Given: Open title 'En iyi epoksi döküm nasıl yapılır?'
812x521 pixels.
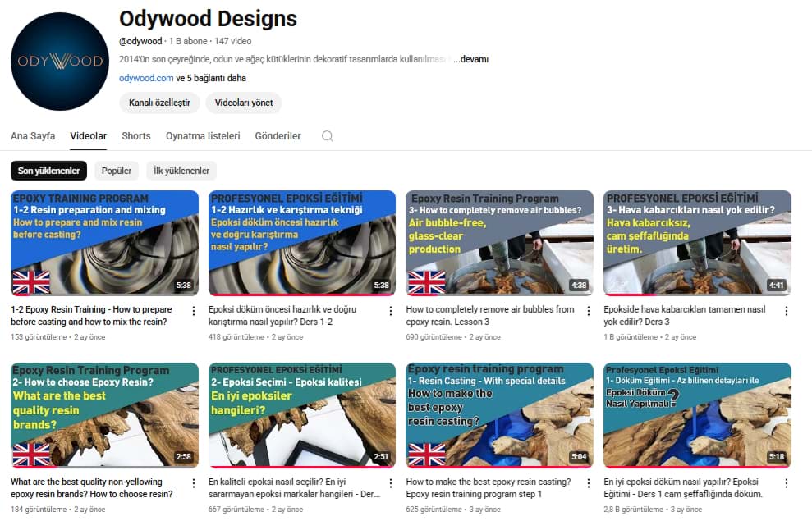Looking at the screenshot, I should 683,488.
